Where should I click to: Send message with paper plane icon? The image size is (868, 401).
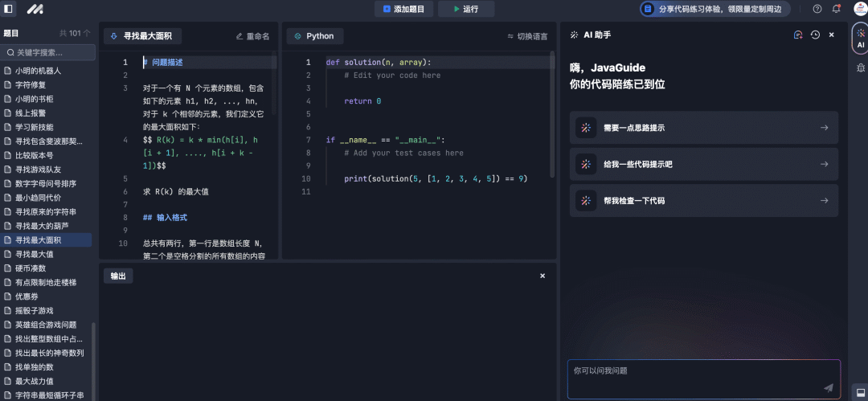click(x=828, y=387)
